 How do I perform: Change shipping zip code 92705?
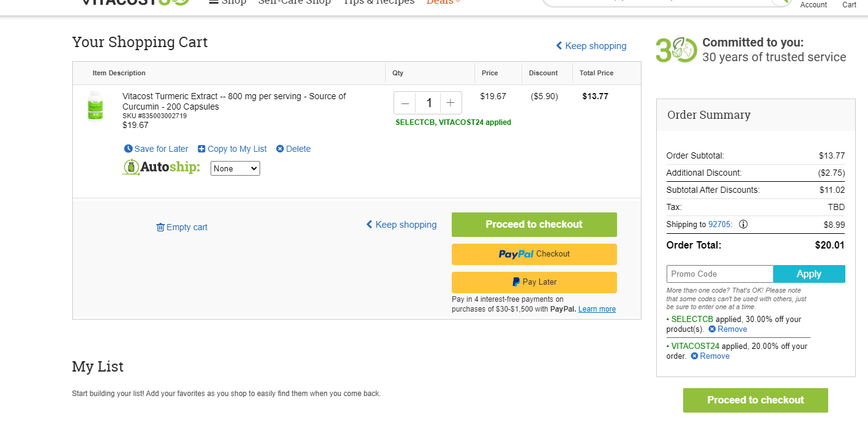click(x=719, y=224)
